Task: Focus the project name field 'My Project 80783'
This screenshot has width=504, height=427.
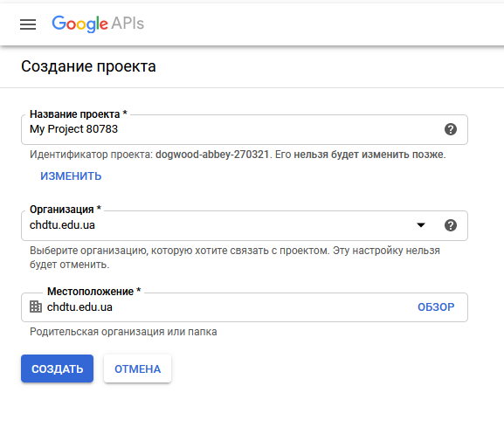Action: tap(245, 129)
